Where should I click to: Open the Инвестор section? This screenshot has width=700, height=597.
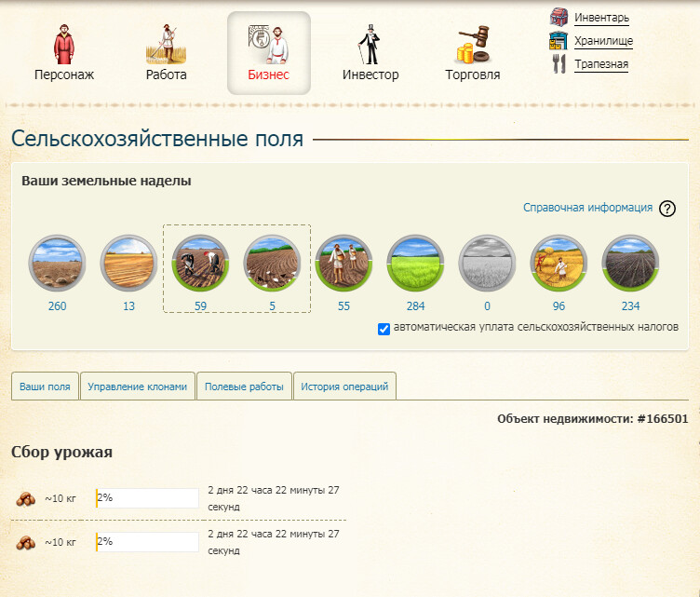click(x=370, y=53)
